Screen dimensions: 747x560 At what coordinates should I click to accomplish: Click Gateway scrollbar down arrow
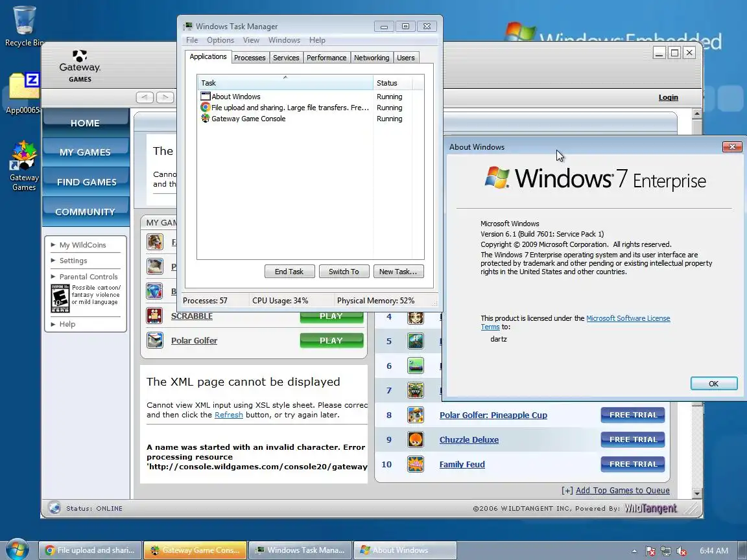click(x=697, y=493)
